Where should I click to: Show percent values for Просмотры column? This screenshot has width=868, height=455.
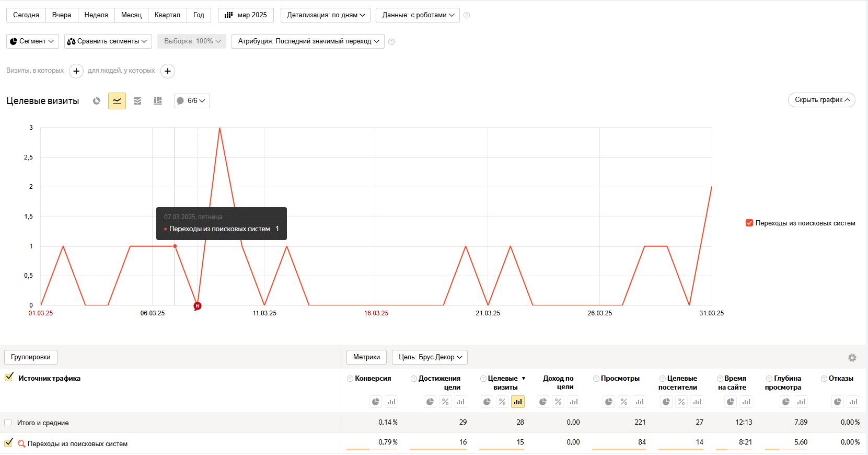[x=624, y=402]
